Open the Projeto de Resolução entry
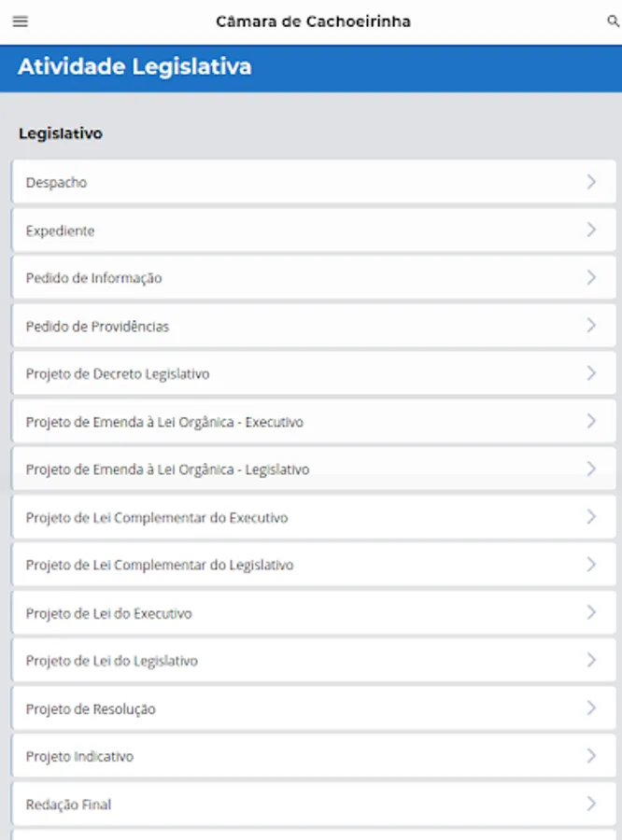622x840 pixels. 91,709
